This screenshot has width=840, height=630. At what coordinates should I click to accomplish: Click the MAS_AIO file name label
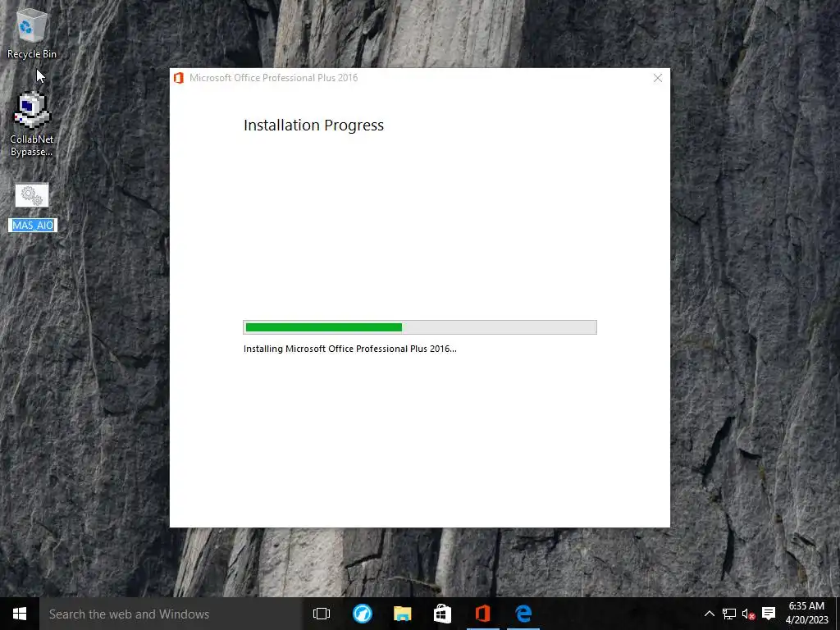33,225
